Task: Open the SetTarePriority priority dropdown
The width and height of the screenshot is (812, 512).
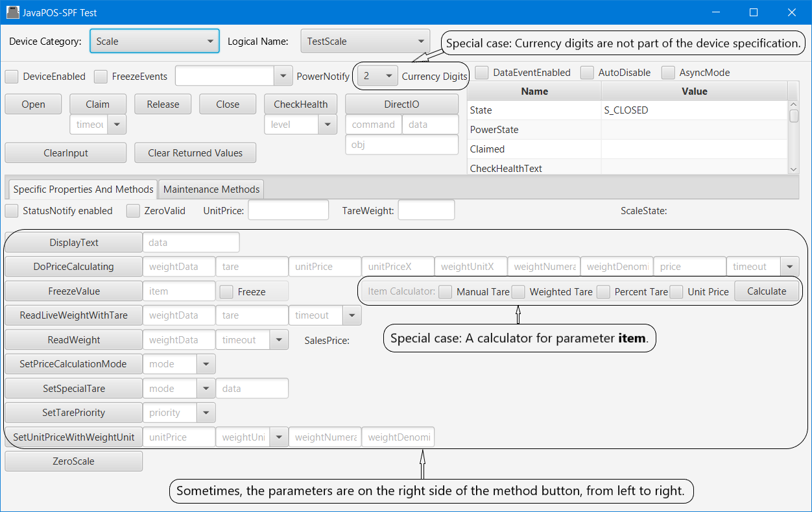Action: (x=206, y=413)
